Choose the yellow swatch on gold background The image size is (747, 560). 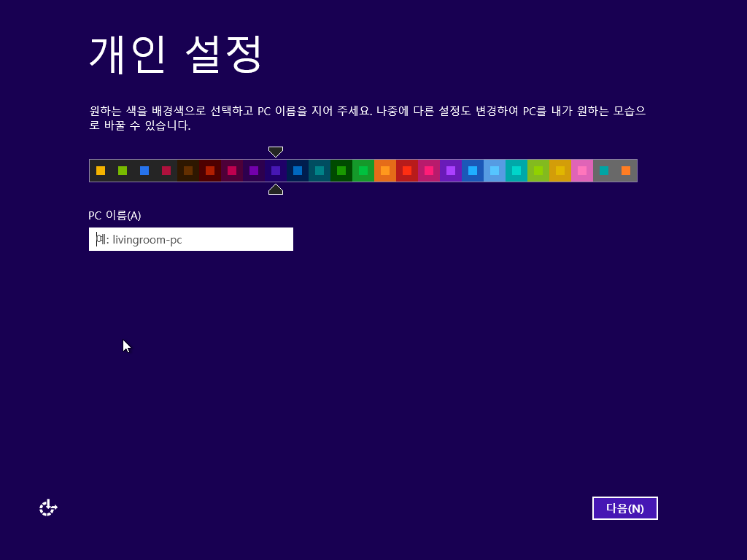pyautogui.click(x=560, y=171)
